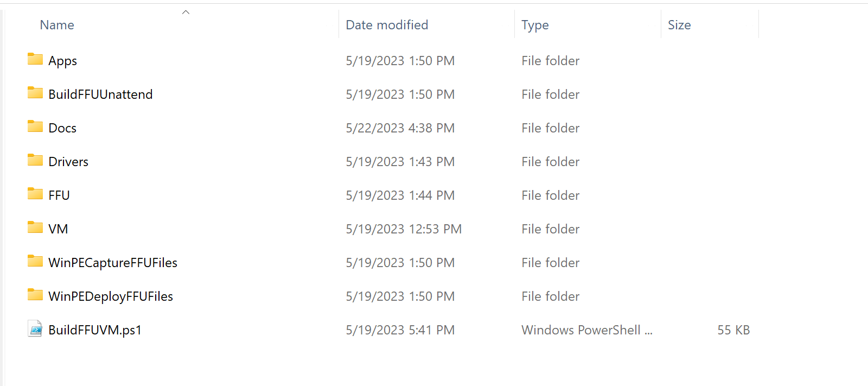Click the Name column header
Screen dimensions: 868x386
(x=56, y=24)
